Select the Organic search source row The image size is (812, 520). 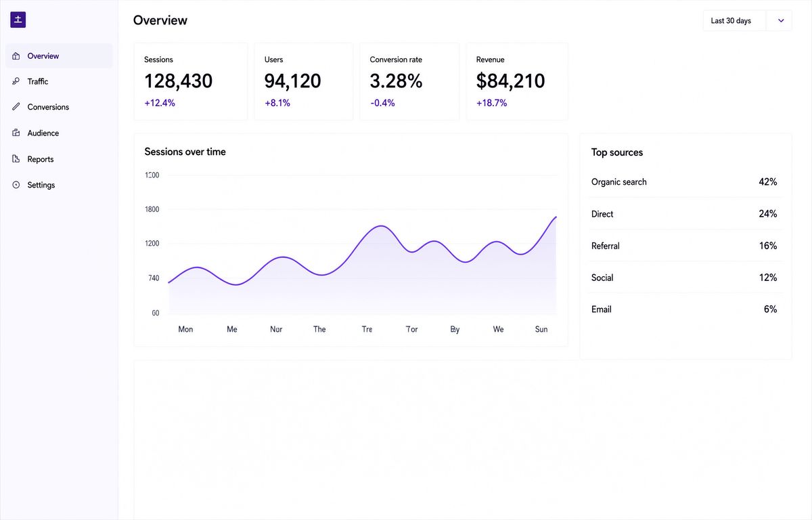coord(684,181)
